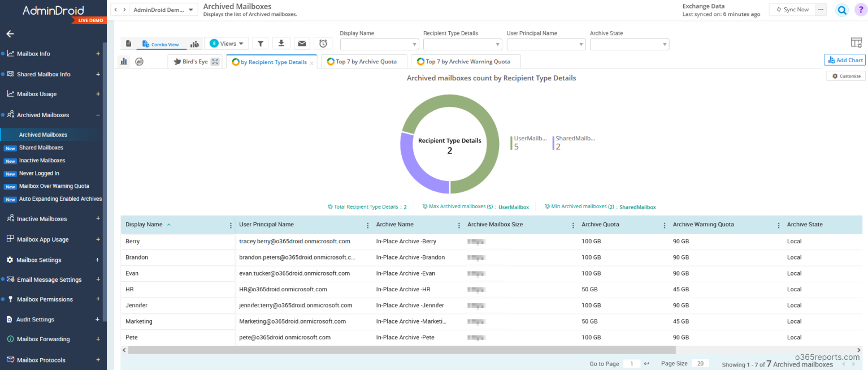Click the Go to Page input field
The image size is (868, 370).
click(x=632, y=363)
